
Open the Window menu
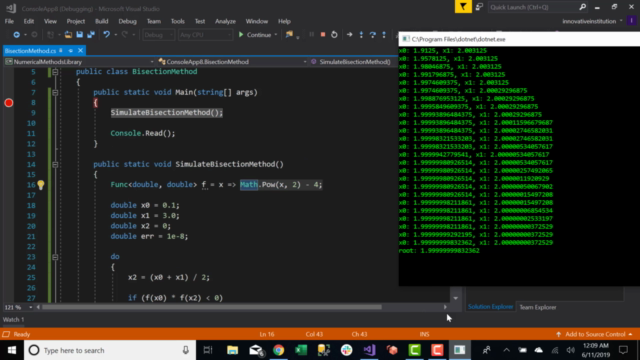pos(257,21)
